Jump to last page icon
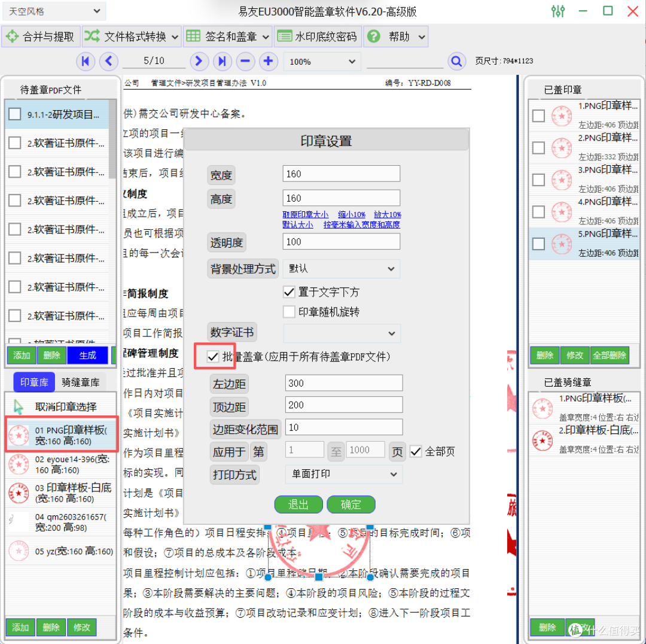 [222, 62]
